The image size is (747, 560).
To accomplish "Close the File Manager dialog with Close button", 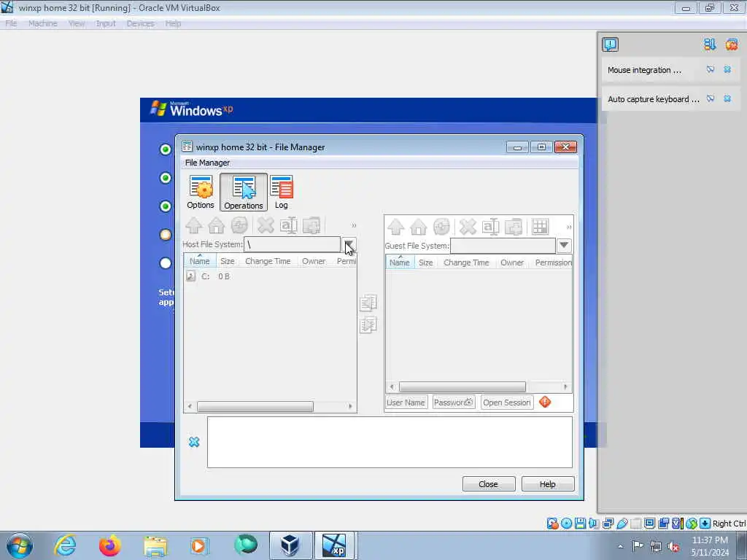I will (x=489, y=484).
